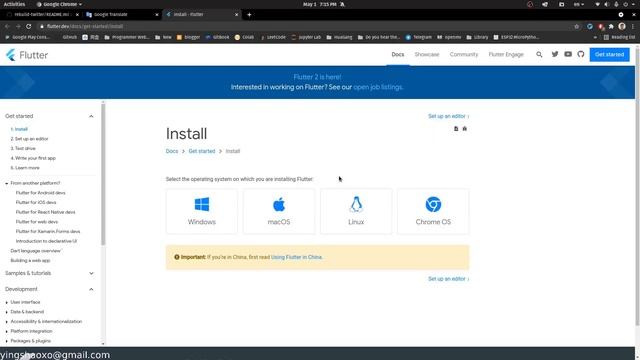
Task: Click the Docs breadcrumb link
Action: tap(172, 151)
